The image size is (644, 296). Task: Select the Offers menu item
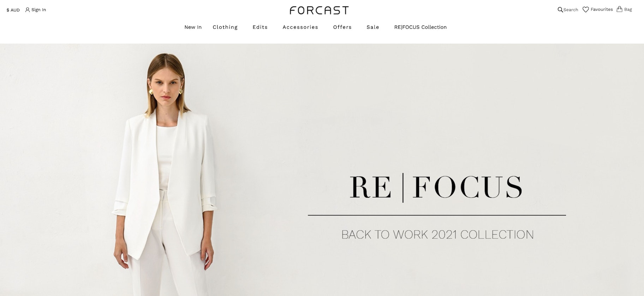click(342, 27)
